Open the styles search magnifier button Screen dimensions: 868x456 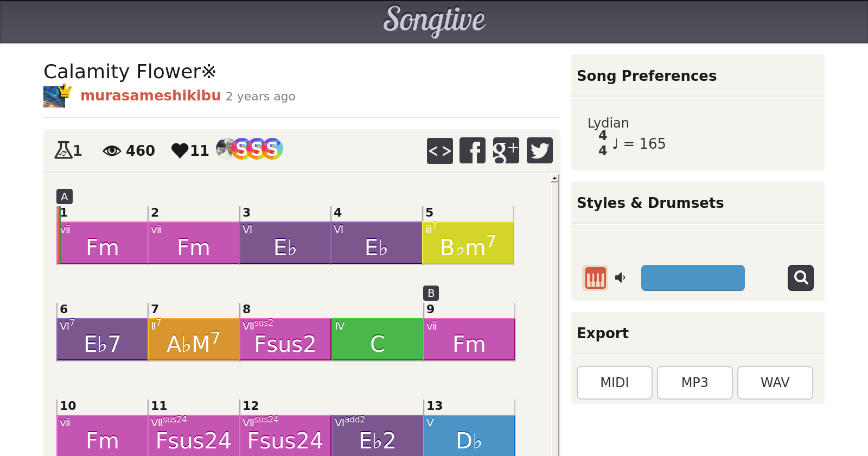click(800, 278)
